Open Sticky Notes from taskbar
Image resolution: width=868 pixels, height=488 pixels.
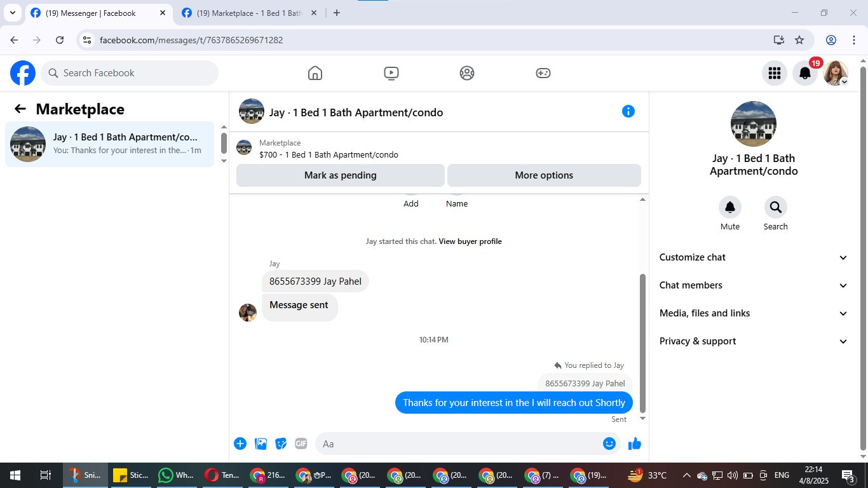pyautogui.click(x=130, y=475)
